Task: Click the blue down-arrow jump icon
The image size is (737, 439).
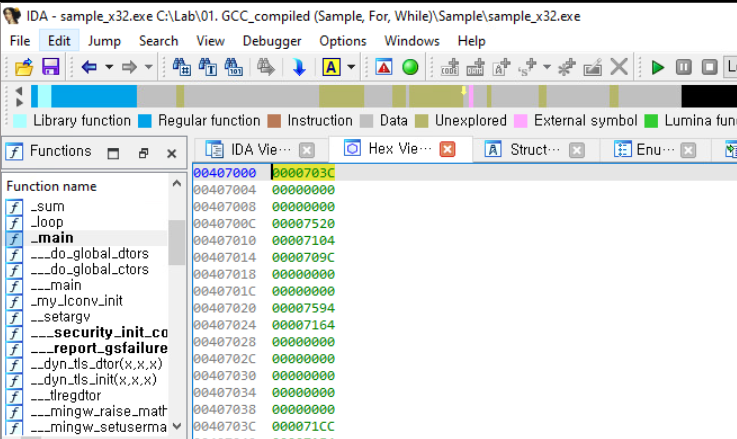Action: pos(299,67)
